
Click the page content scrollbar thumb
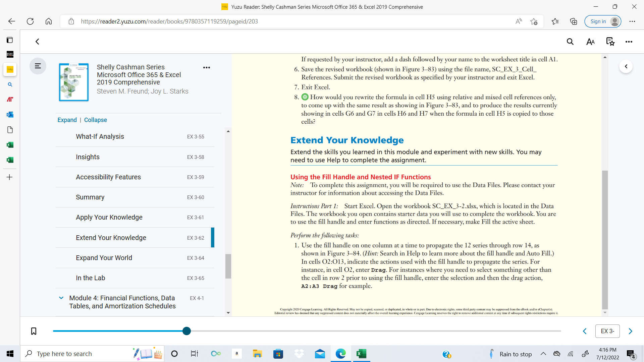click(x=605, y=240)
